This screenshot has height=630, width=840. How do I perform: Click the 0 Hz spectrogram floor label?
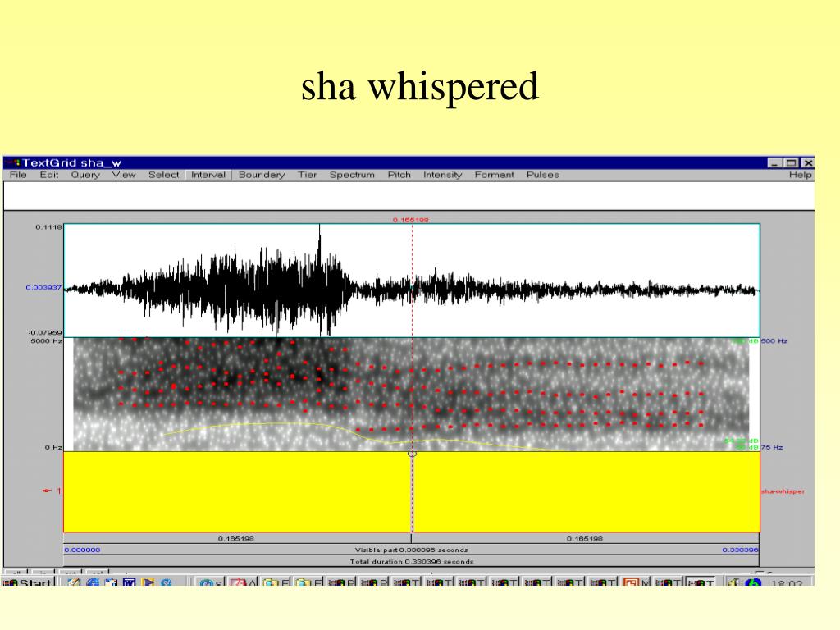53,447
